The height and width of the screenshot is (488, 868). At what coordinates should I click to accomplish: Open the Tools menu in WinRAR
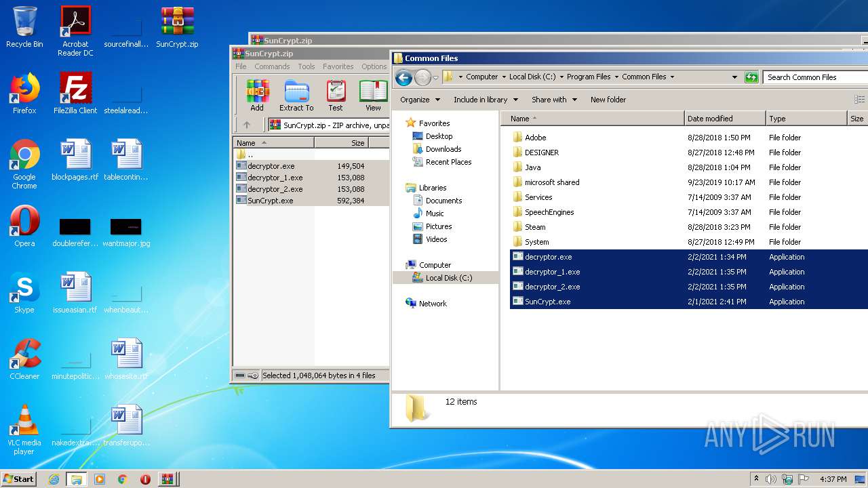click(307, 66)
